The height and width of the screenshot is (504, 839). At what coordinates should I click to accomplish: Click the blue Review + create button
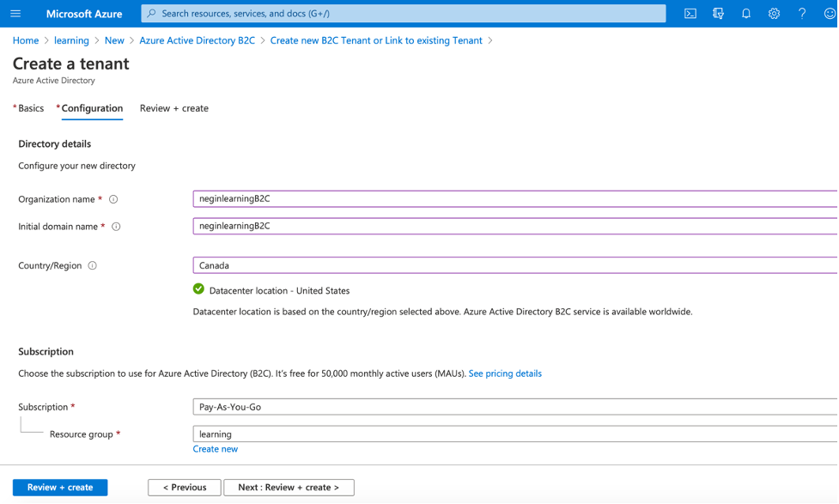[x=60, y=488]
